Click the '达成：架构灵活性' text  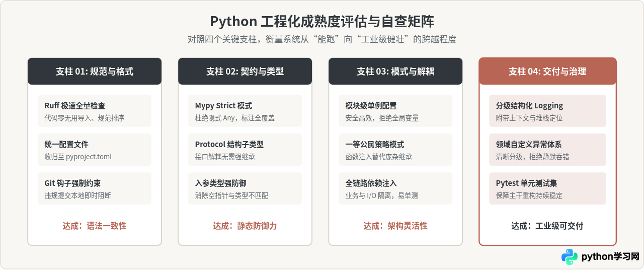pos(395,226)
